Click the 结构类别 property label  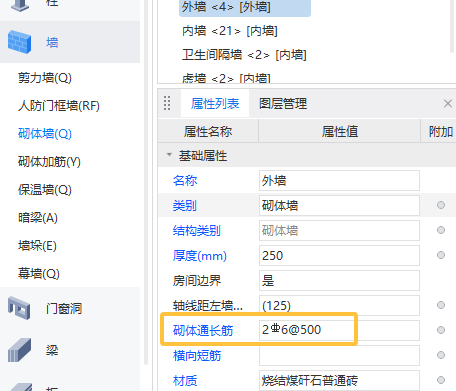pyautogui.click(x=197, y=231)
